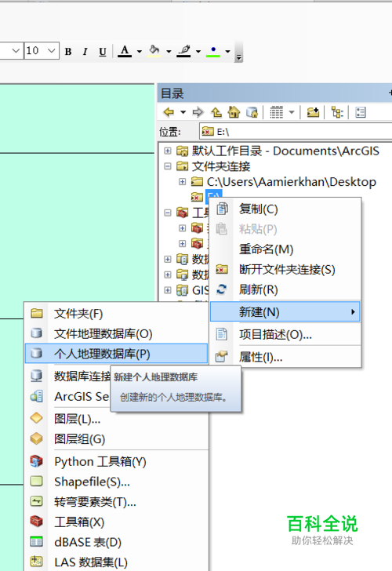This screenshot has width=392, height=571.
Task: Create a new 工具箱(X)
Action: [x=117, y=522]
